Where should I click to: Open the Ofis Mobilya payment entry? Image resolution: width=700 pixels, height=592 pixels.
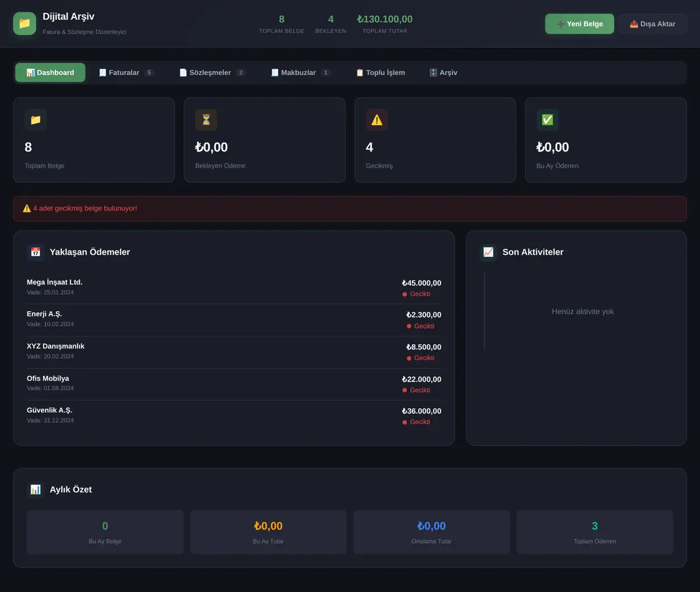point(234,384)
